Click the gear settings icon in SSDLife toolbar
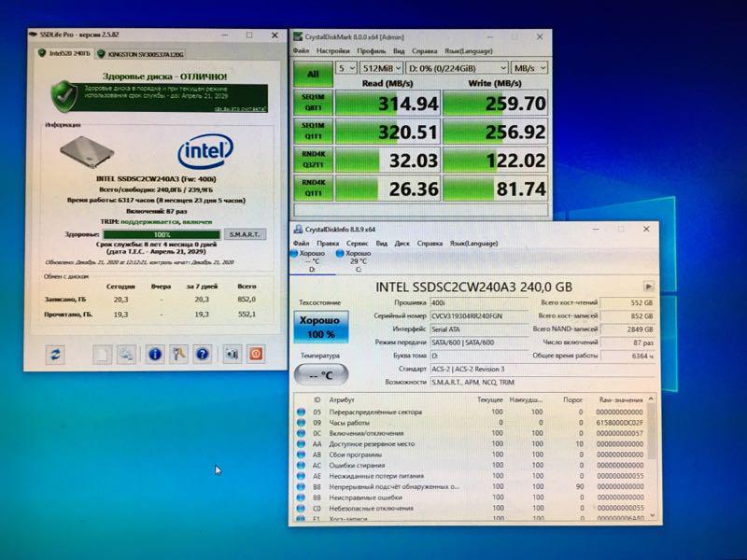The width and height of the screenshot is (747, 560). (x=126, y=354)
